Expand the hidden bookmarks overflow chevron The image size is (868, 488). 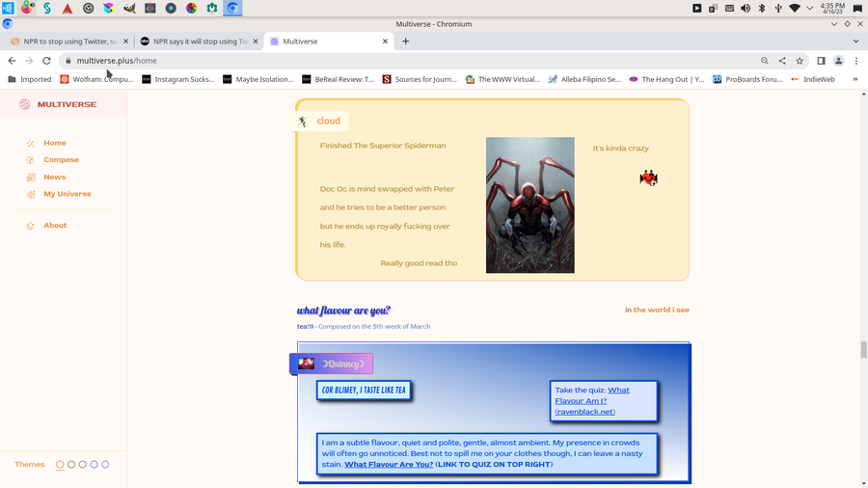[854, 79]
